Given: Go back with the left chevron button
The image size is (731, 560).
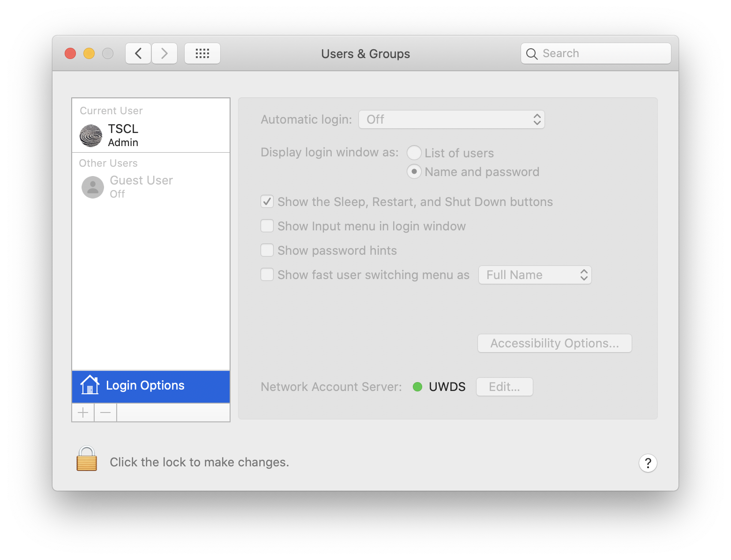Looking at the screenshot, I should click(x=138, y=53).
